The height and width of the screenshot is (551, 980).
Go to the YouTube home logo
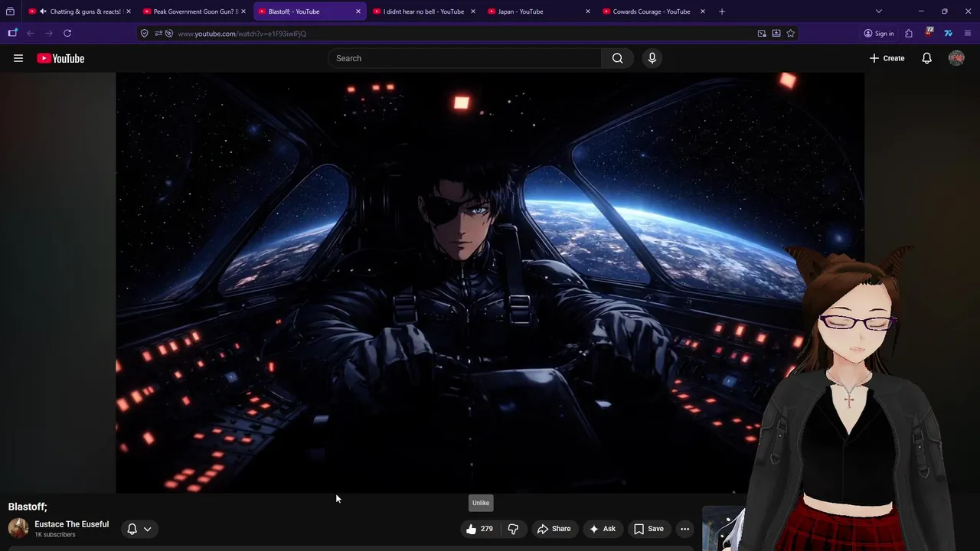(60, 58)
